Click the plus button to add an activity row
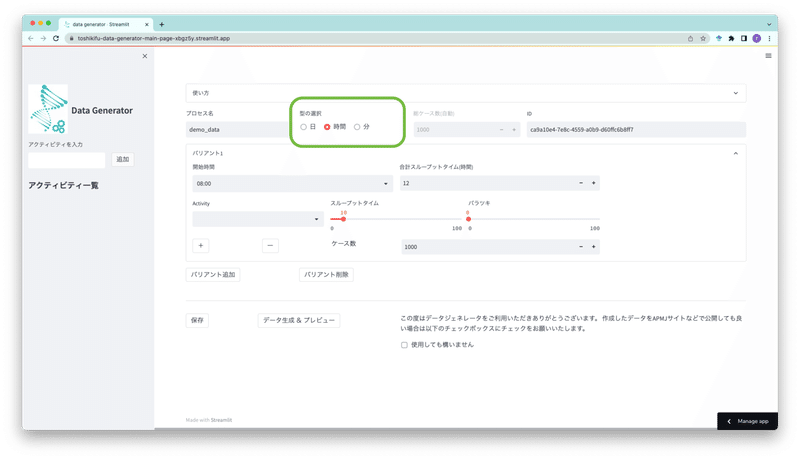Viewport: 800px width, 459px height. coord(201,246)
